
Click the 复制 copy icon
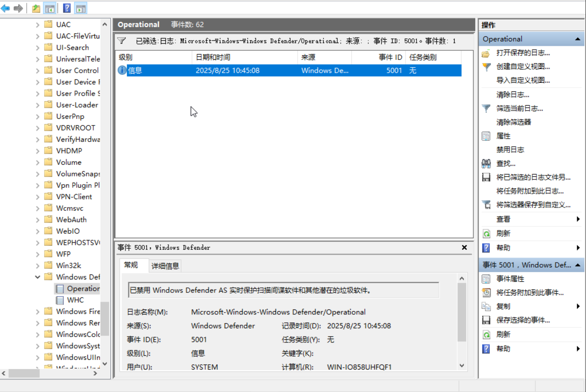pos(486,307)
